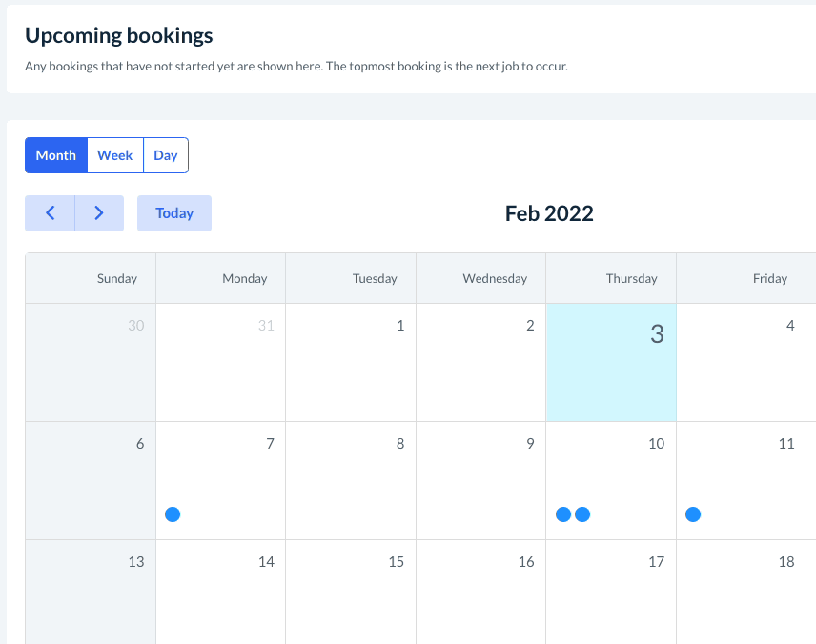
Task: Switch to Month view
Action: pyautogui.click(x=56, y=155)
